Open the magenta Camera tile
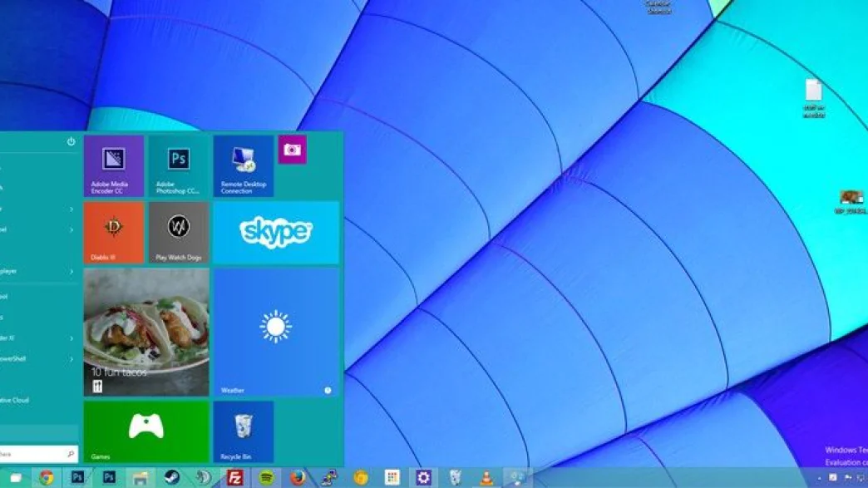Viewport: 868px width, 488px height. click(293, 150)
